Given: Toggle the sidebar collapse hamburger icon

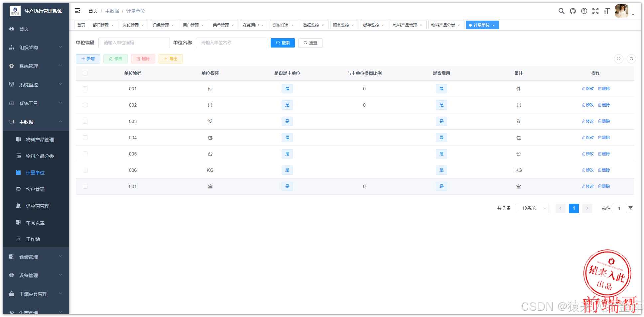Looking at the screenshot, I should coord(77,11).
